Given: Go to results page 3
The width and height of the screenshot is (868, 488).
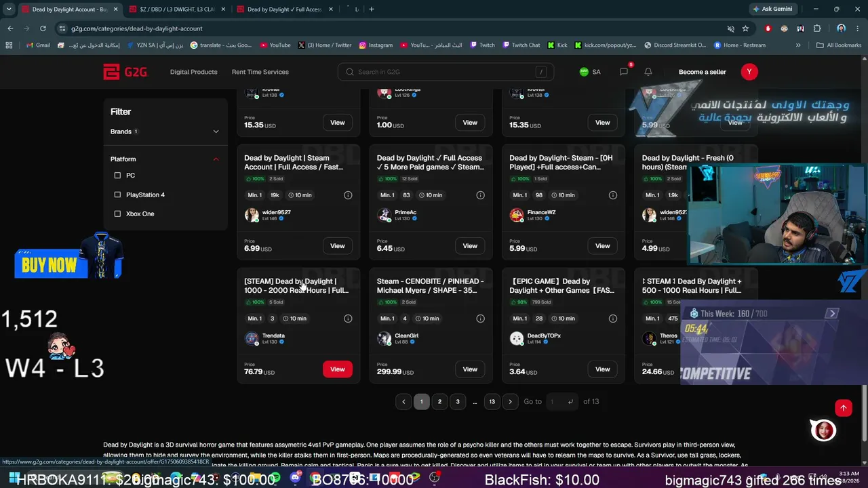Looking at the screenshot, I should click(458, 401).
